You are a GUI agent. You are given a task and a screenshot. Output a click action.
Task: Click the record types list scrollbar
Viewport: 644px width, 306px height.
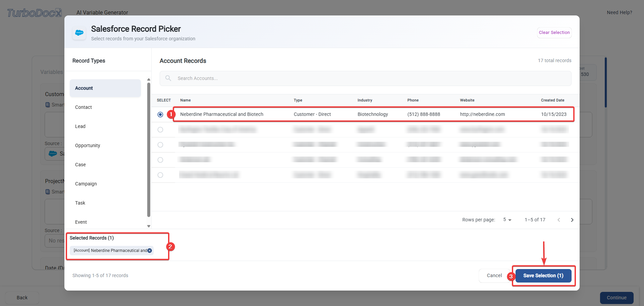149,149
